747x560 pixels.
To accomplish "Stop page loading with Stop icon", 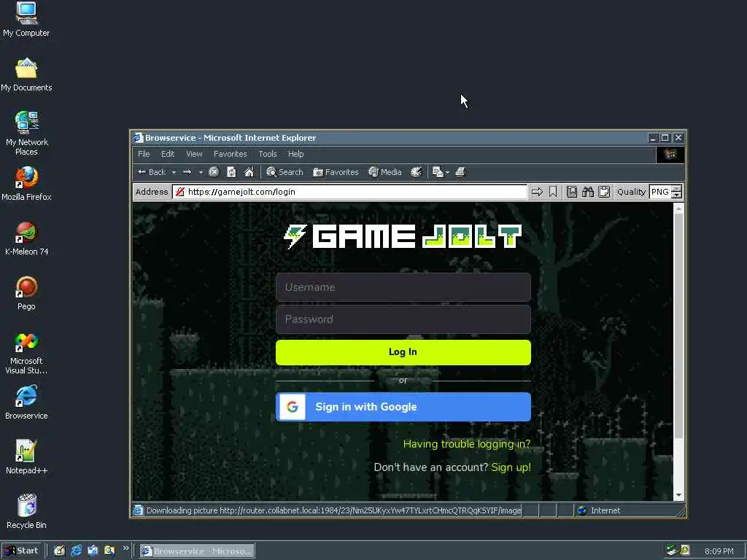I will coord(214,172).
